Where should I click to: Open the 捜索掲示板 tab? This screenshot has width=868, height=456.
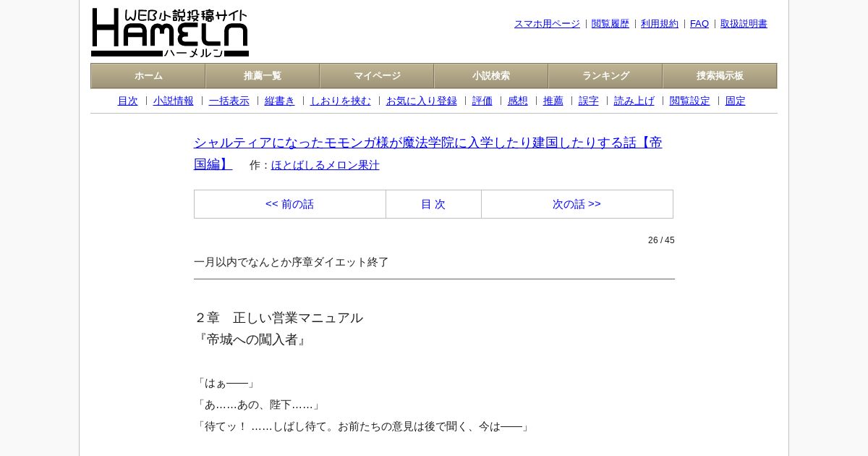click(720, 76)
